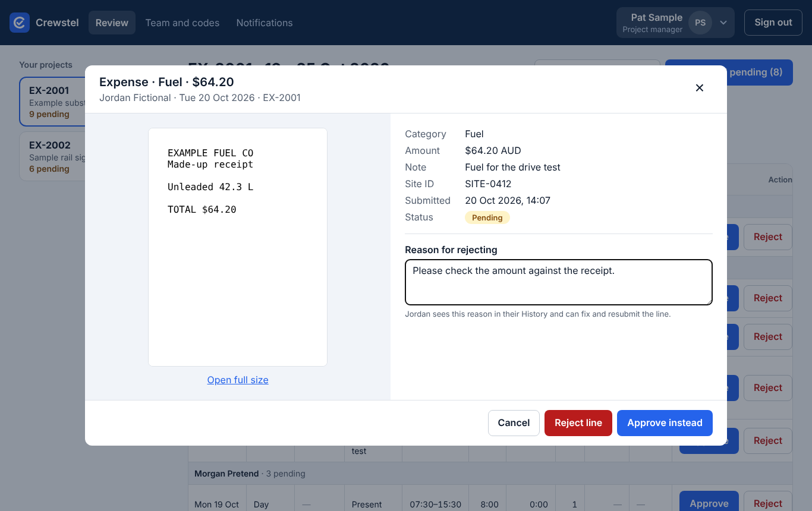Viewport: 812px width, 511px height.
Task: Click the receipt line Unleaded 42.3 L
Action: [x=210, y=187]
